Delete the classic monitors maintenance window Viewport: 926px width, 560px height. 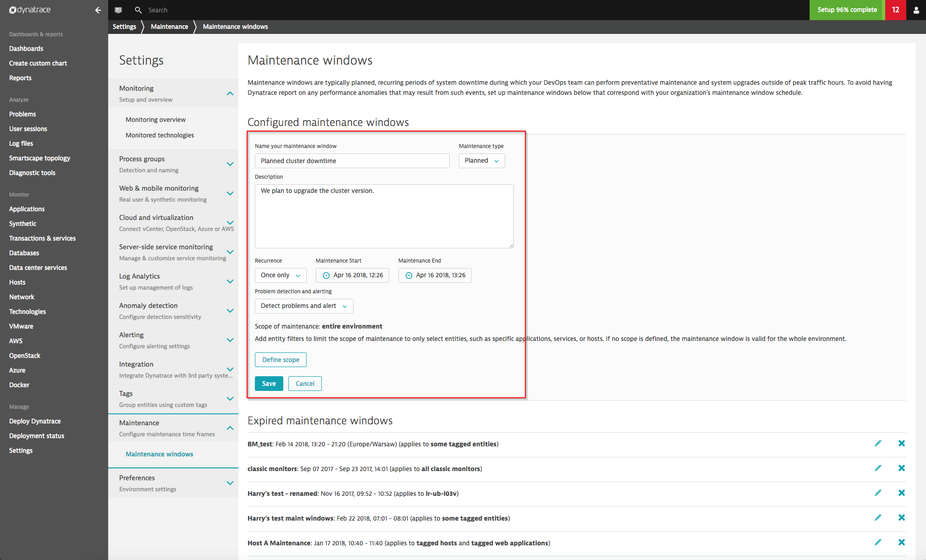coord(901,468)
